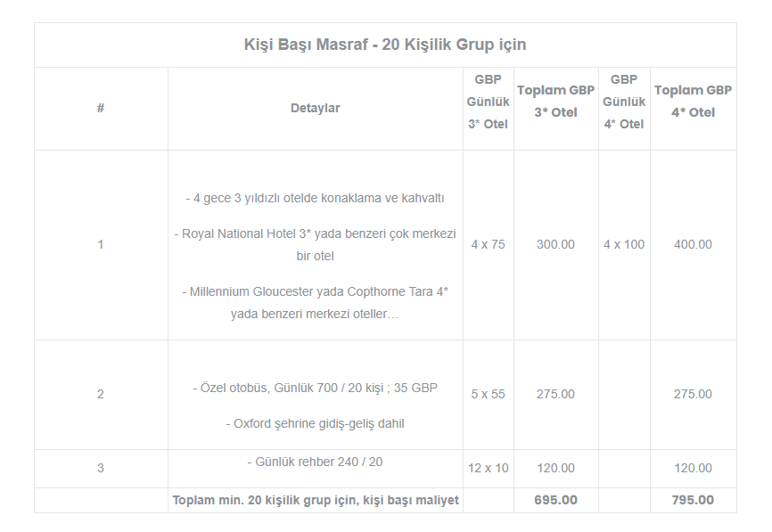Select the 12 x 10 guide cost cell
Screen dimensions: 772x532
click(x=488, y=468)
